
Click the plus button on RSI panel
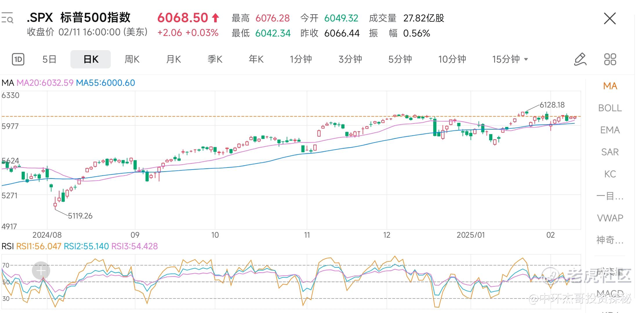(41, 271)
